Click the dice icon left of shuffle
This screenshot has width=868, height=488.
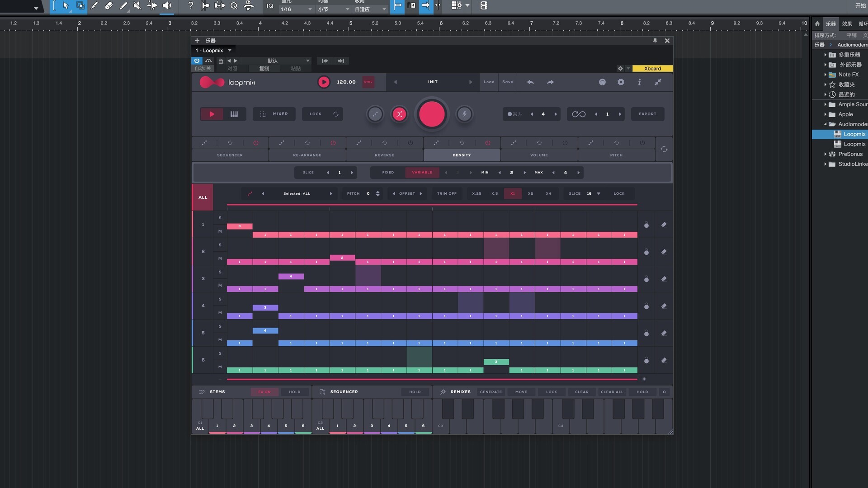click(375, 114)
